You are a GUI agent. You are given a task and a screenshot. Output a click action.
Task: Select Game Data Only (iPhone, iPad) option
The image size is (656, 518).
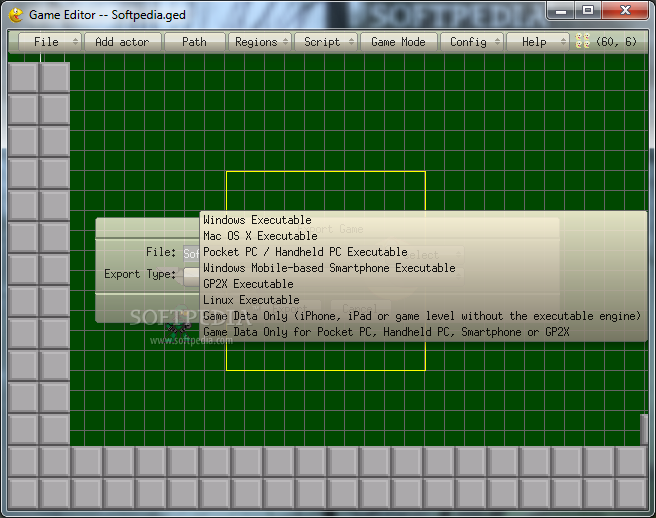423,316
